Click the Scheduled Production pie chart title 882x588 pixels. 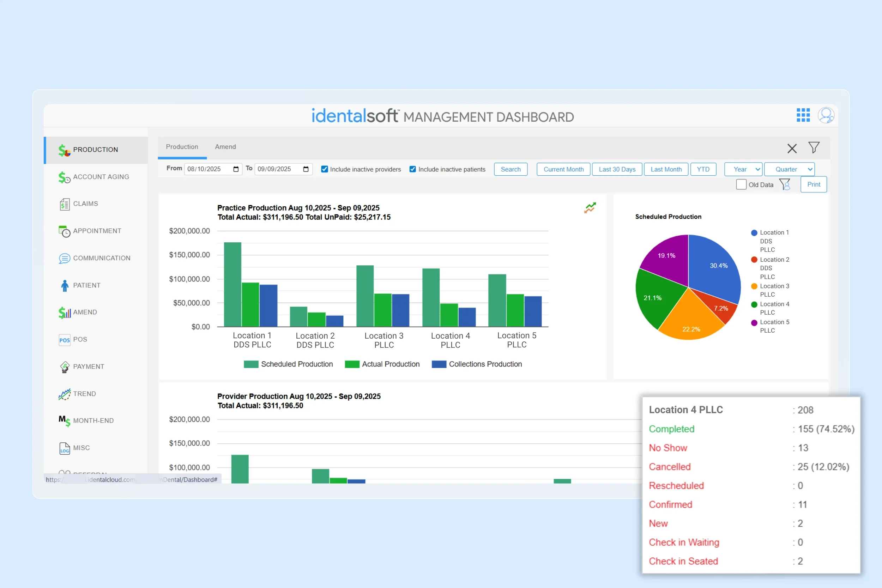668,216
